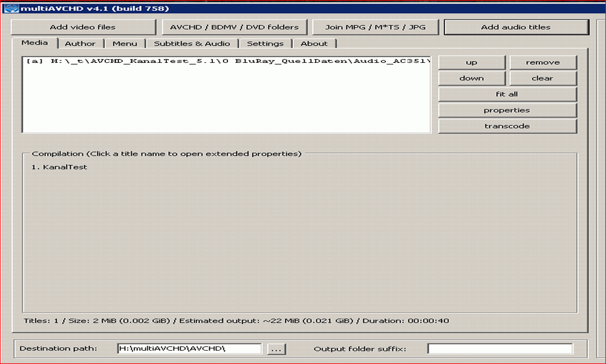The image size is (606, 364).
Task: Click the transcode button
Action: point(507,126)
